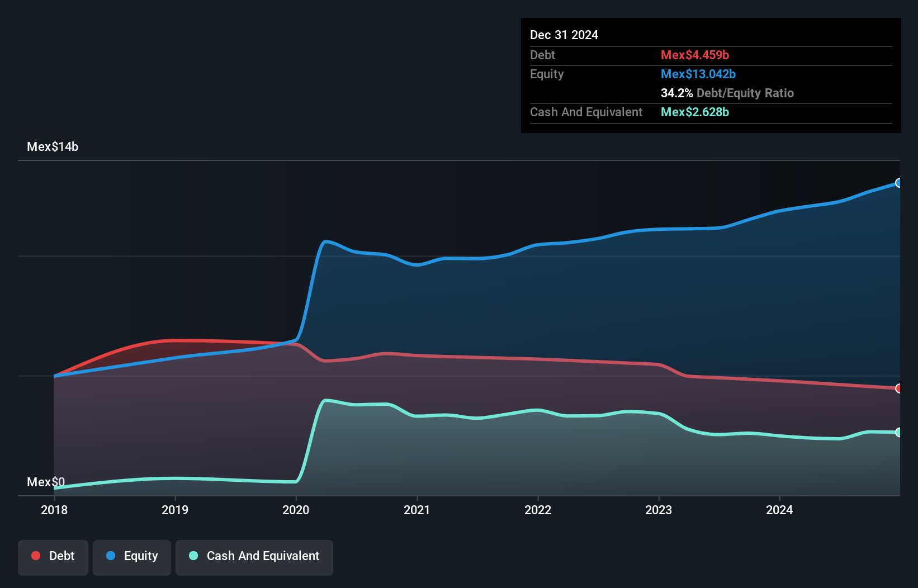Click the blue Equity legend dot
The image size is (918, 588).
point(111,556)
